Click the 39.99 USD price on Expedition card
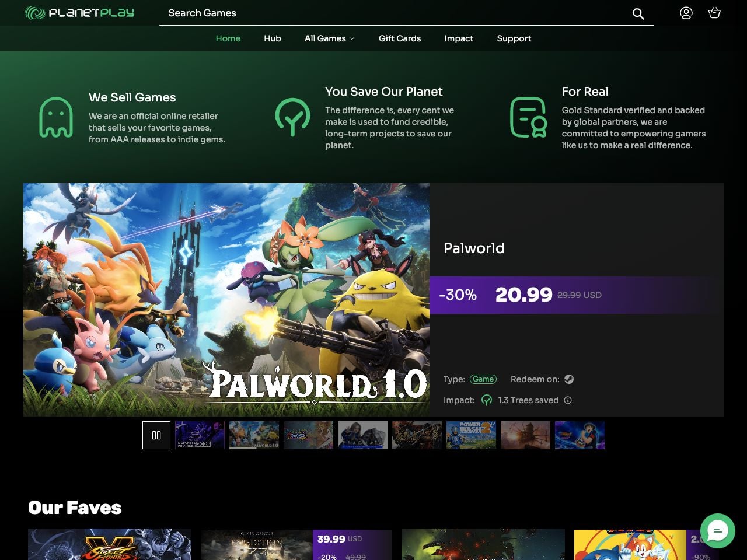Viewport: 747px width, 560px height. click(340, 539)
